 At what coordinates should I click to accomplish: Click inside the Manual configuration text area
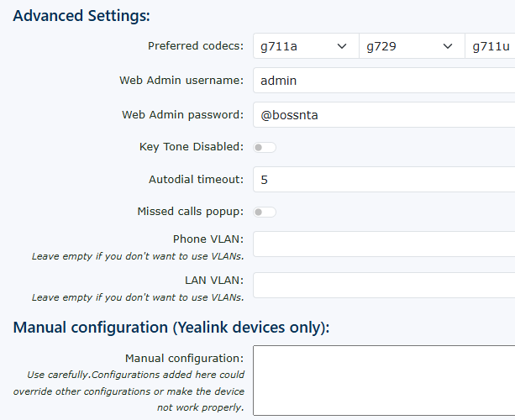(x=384, y=381)
